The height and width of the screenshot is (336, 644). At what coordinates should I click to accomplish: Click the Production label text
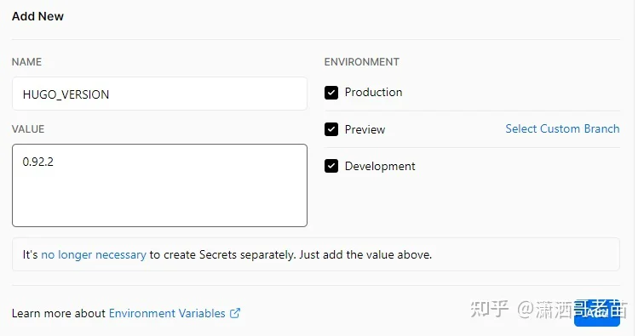[x=373, y=93]
